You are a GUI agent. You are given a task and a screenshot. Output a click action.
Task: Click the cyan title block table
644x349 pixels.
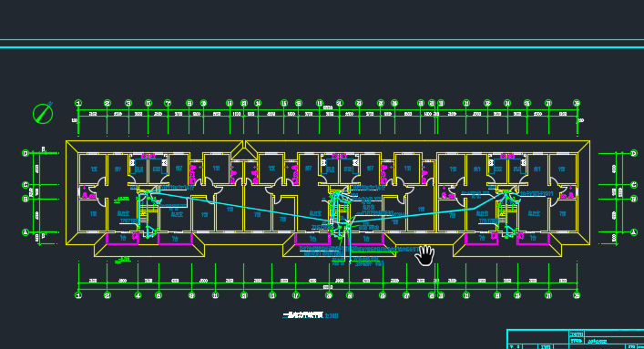click(x=576, y=339)
